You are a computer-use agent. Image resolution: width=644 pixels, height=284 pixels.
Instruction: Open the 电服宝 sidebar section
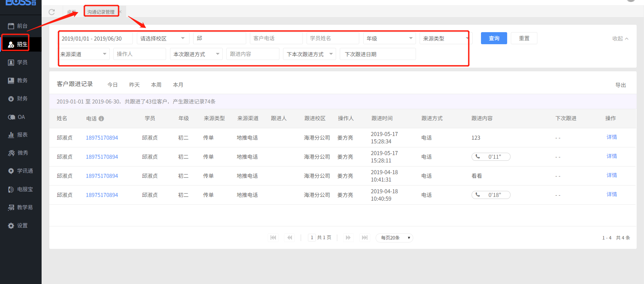(x=20, y=189)
